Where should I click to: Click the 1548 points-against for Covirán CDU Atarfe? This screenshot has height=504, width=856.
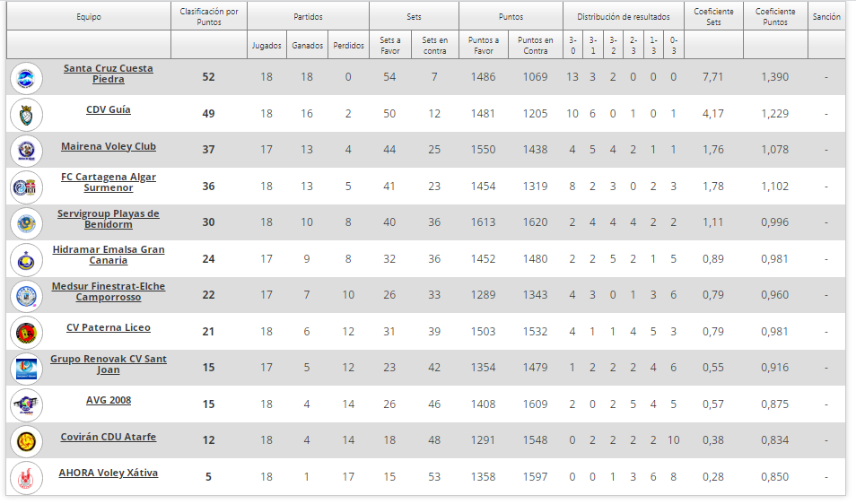coord(535,440)
